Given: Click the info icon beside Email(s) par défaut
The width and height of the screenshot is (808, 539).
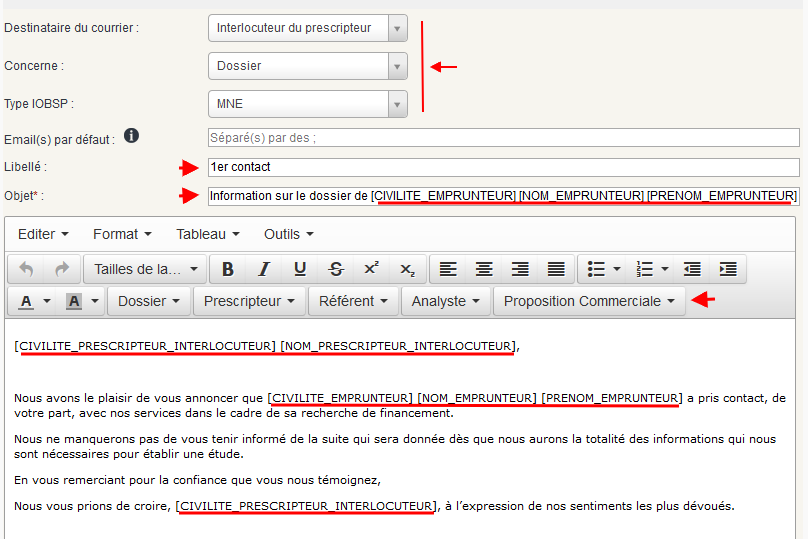Looking at the screenshot, I should pos(131,136).
